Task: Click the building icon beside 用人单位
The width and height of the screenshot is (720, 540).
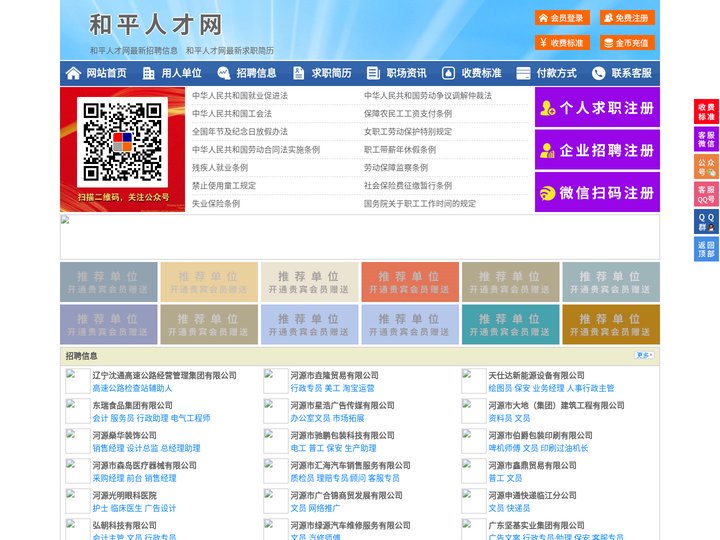Action: coord(148,73)
